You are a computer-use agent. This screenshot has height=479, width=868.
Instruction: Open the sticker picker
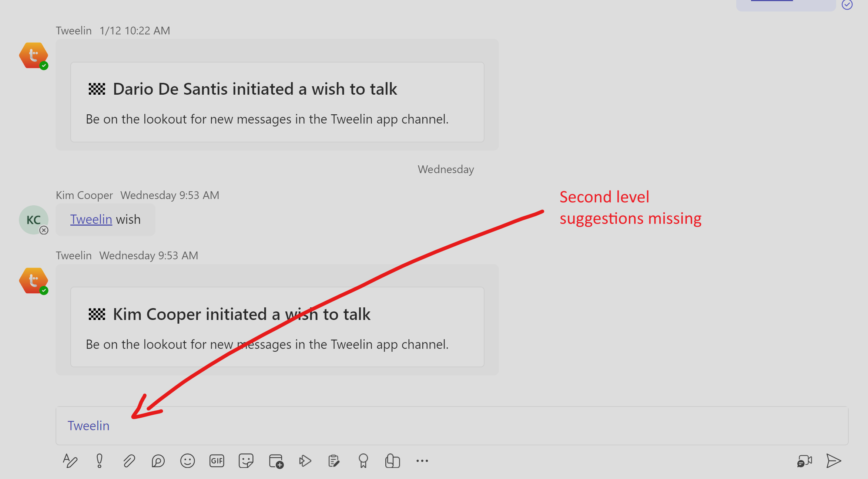point(246,461)
